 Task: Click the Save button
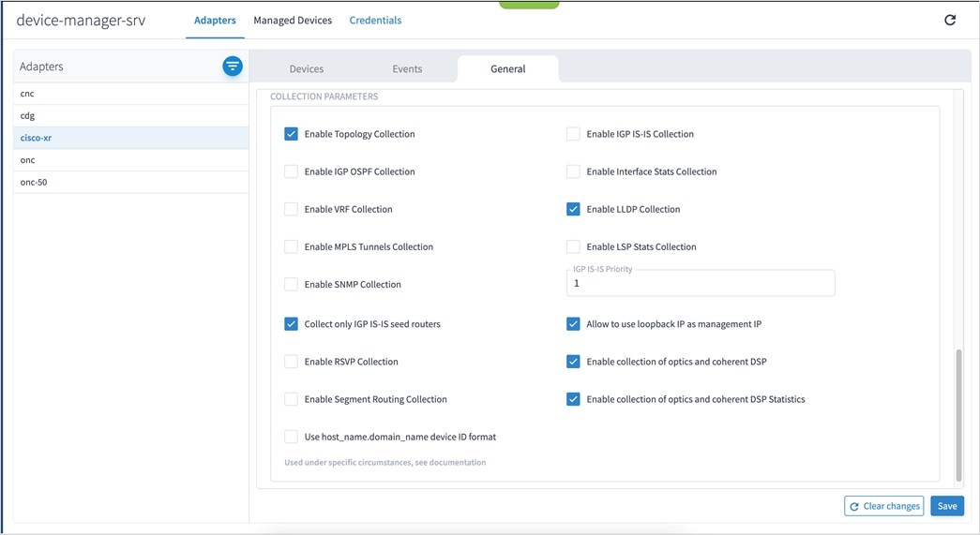point(947,506)
